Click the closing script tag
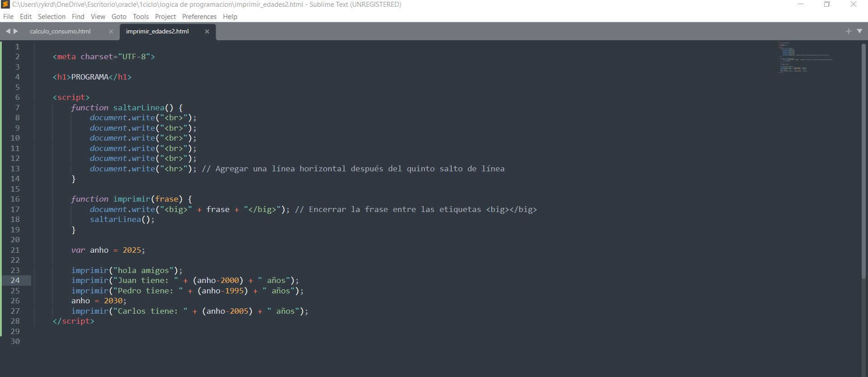Image resolution: width=868 pixels, height=377 pixels. point(73,321)
